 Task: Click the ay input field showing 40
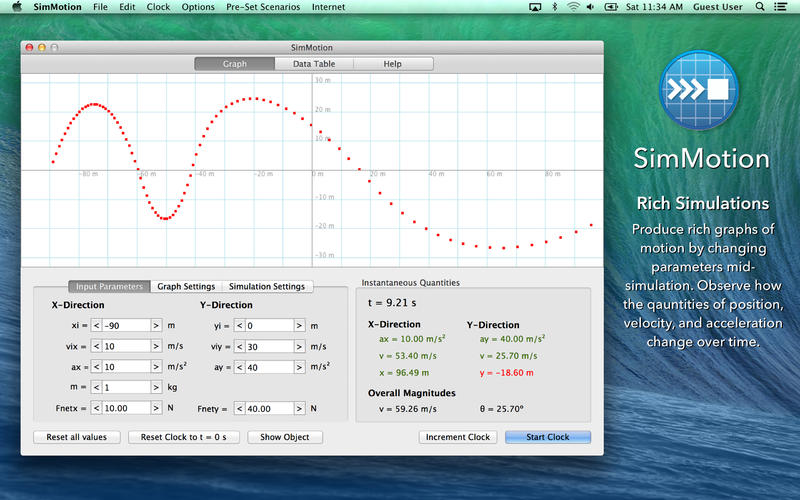[x=270, y=367]
